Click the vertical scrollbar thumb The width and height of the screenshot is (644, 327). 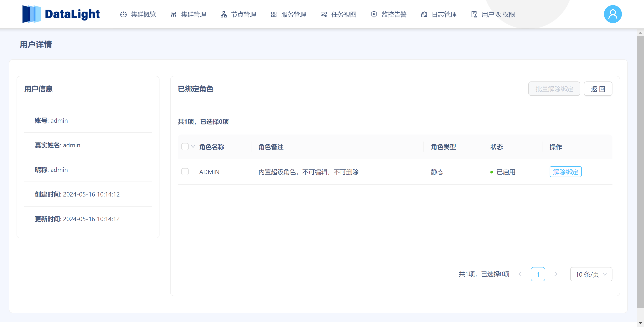pyautogui.click(x=640, y=172)
